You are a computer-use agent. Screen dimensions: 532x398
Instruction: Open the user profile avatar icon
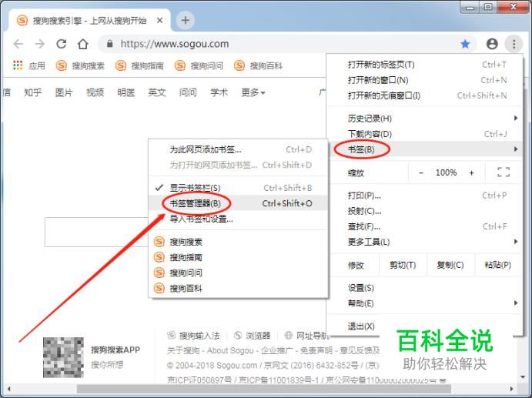pyautogui.click(x=492, y=44)
